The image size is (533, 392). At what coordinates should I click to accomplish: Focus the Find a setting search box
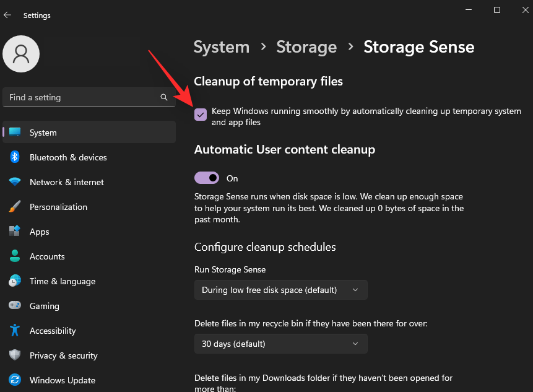89,97
